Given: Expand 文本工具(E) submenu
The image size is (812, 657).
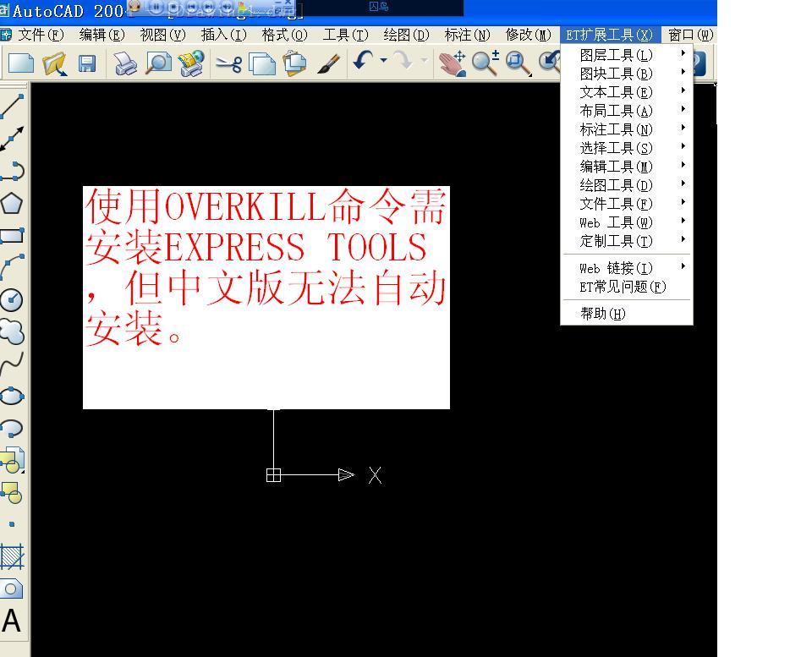Looking at the screenshot, I should 627,92.
